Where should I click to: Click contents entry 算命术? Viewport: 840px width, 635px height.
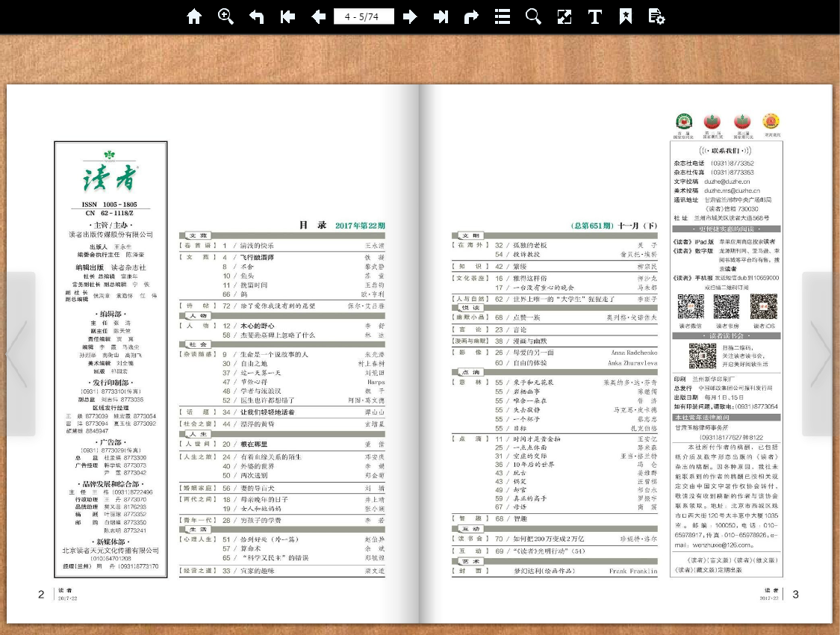pos(250,549)
